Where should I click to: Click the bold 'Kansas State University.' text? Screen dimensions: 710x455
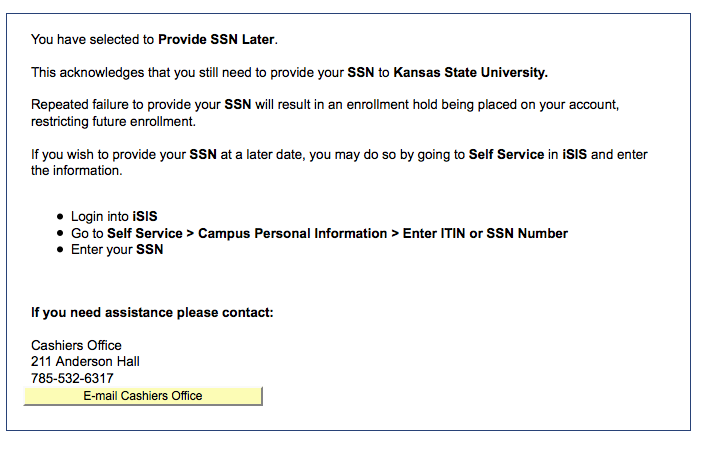click(470, 72)
